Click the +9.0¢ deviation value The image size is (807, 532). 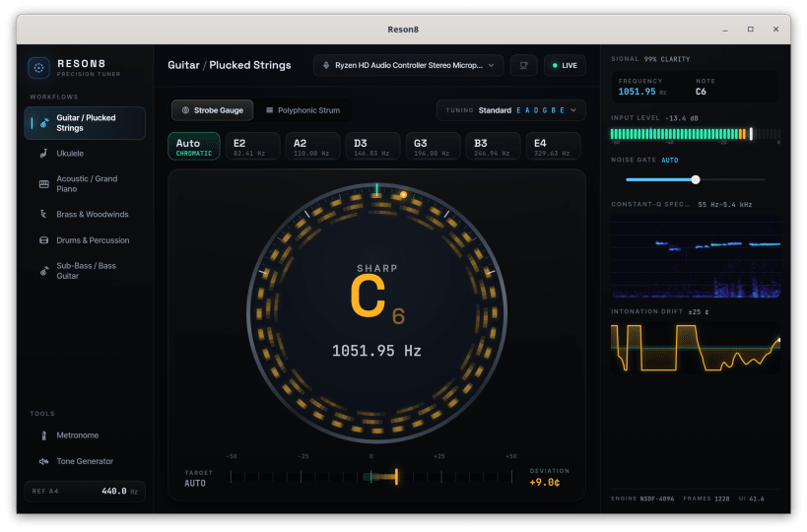tap(545, 483)
